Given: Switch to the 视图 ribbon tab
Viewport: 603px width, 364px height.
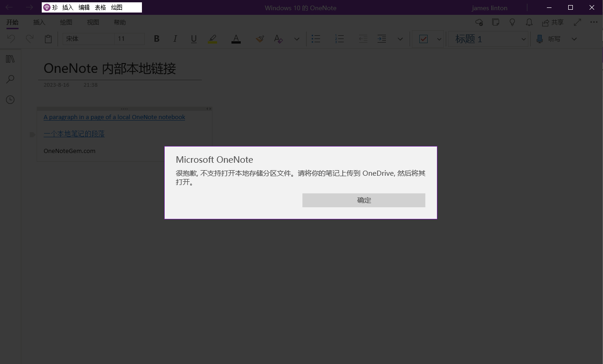Looking at the screenshot, I should coord(93,22).
